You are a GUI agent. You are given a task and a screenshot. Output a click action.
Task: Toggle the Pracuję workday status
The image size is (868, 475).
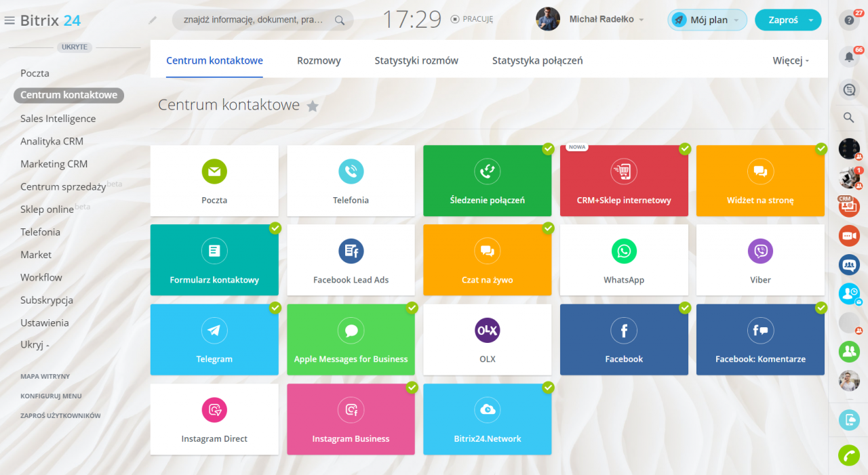coord(472,20)
